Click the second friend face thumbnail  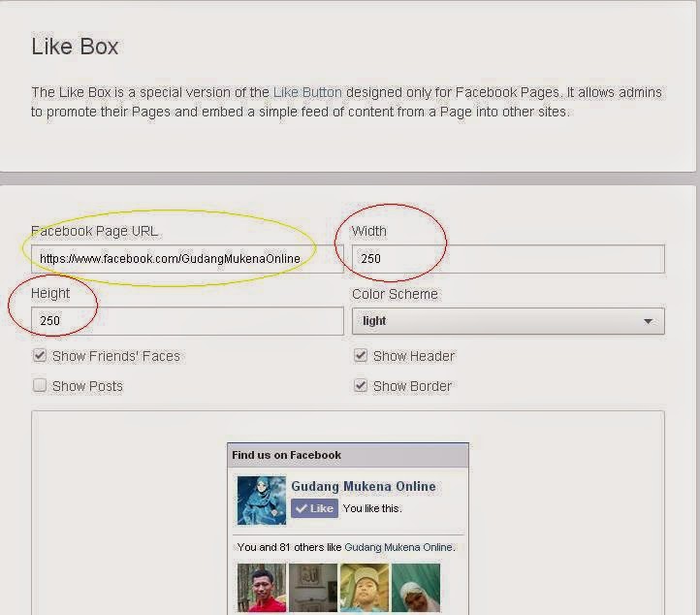313,587
